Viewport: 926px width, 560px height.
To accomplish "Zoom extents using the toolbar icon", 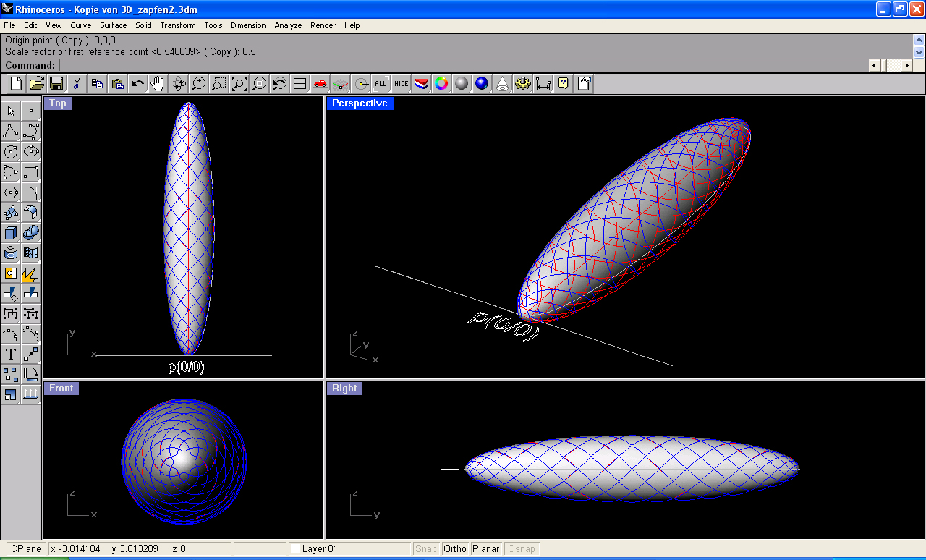I will (x=239, y=84).
